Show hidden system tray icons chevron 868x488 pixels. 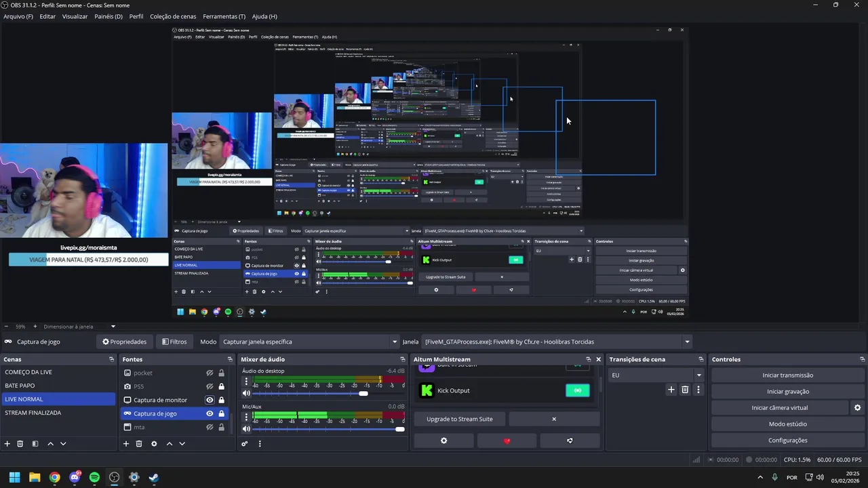[x=760, y=477]
